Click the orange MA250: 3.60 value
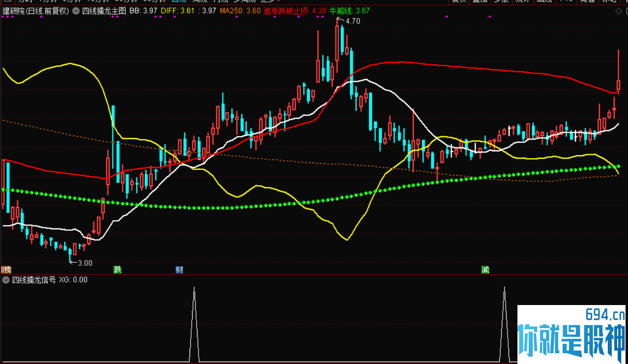 click(x=240, y=11)
